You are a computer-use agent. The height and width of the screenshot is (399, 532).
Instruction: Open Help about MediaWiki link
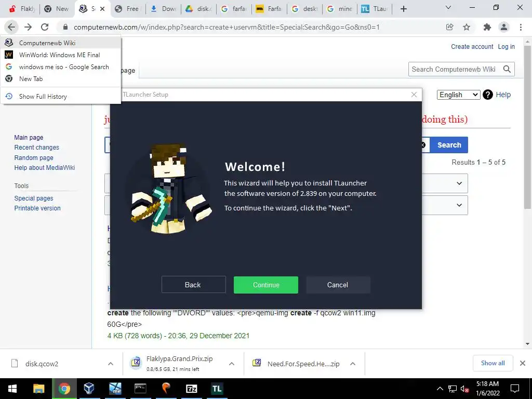pyautogui.click(x=45, y=167)
